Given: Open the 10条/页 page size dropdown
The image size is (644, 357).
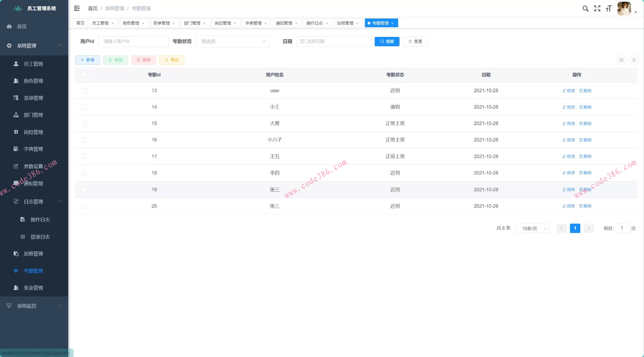Looking at the screenshot, I should click(532, 228).
